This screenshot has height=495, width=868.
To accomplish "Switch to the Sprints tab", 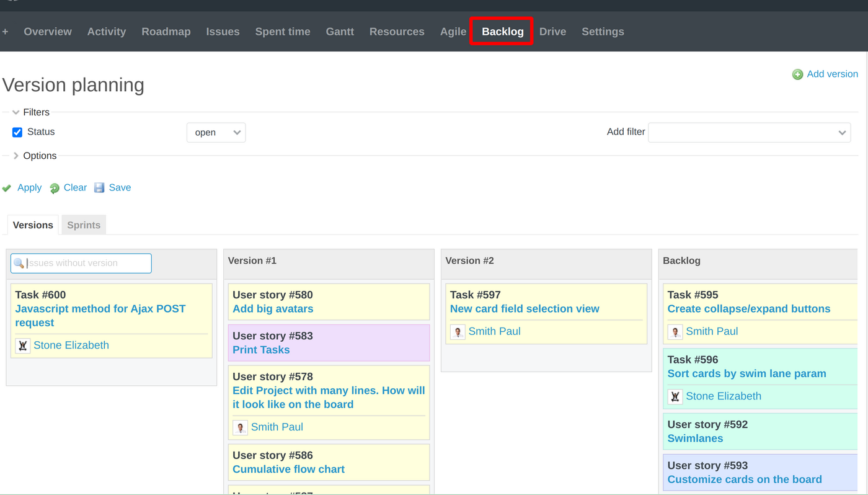I will tap(83, 225).
